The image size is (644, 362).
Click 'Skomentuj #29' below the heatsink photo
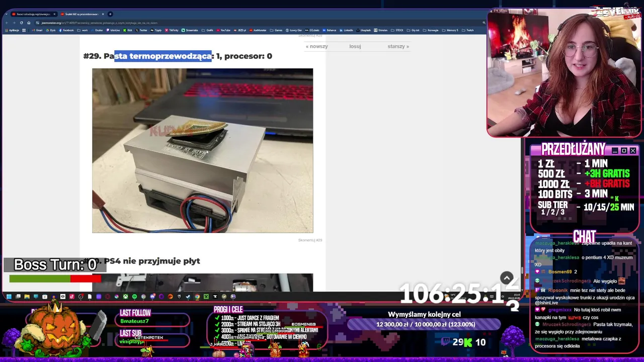(310, 240)
